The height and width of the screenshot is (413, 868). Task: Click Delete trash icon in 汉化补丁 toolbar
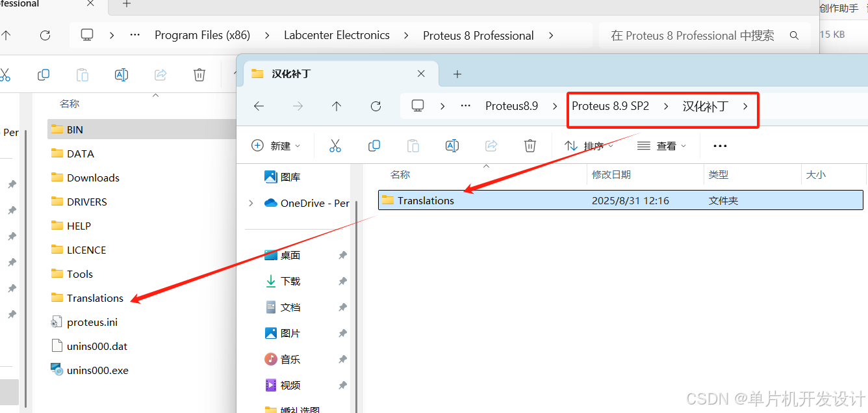click(x=530, y=146)
